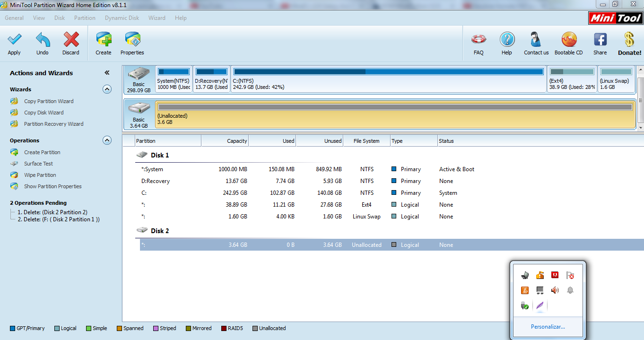
Task: Select the Disk 2 unallocated row
Action: point(392,245)
